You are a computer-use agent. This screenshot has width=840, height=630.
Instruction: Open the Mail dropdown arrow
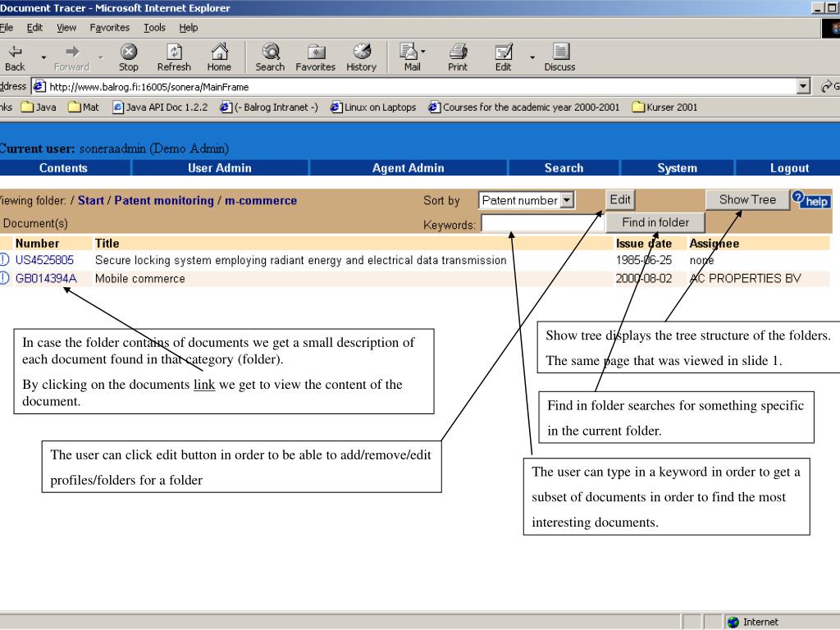pyautogui.click(x=423, y=52)
